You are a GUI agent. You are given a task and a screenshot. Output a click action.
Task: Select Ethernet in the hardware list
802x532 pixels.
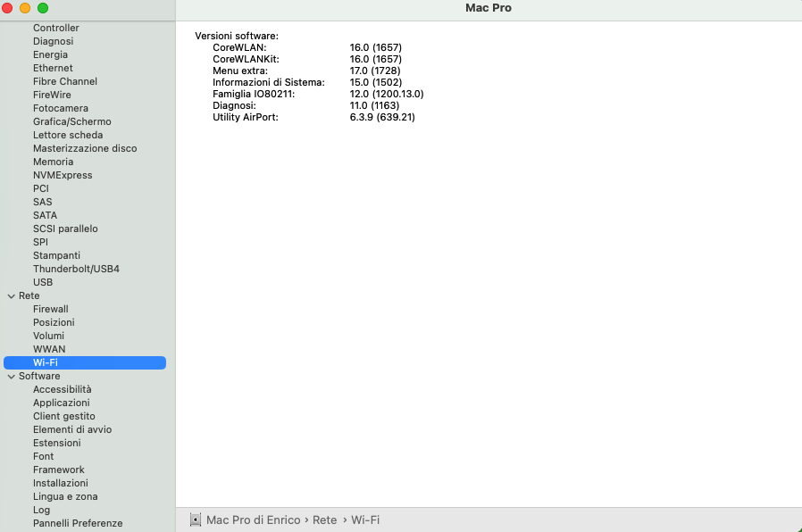53,68
